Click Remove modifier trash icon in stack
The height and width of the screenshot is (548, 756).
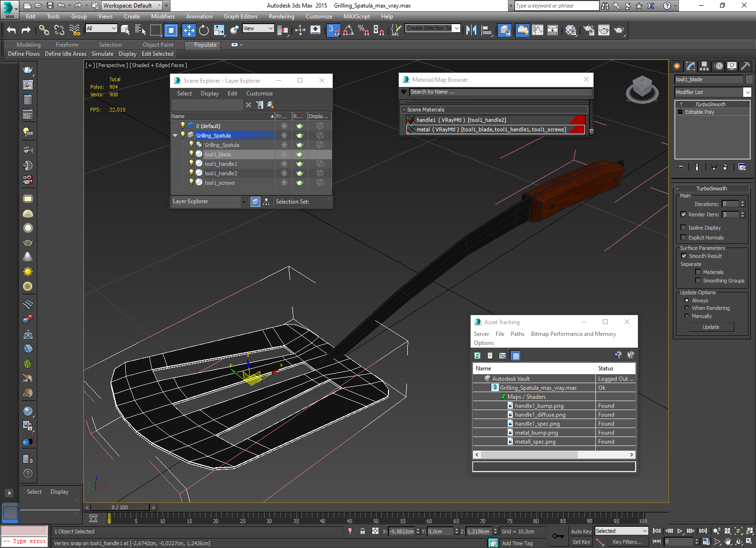(x=725, y=167)
